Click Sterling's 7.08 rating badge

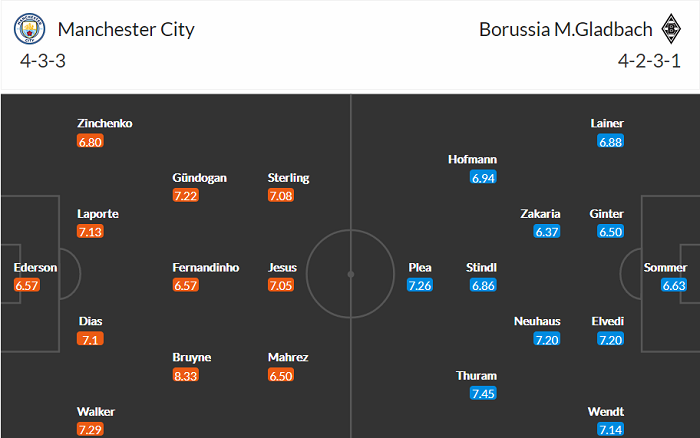click(282, 196)
